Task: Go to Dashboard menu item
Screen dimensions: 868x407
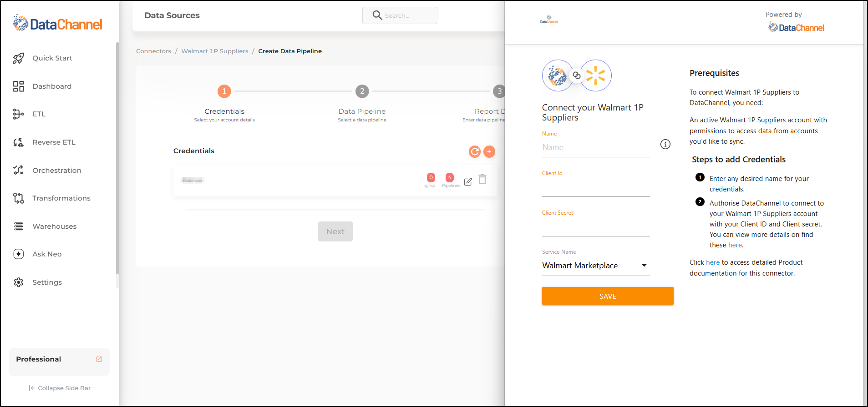Action: click(x=52, y=86)
